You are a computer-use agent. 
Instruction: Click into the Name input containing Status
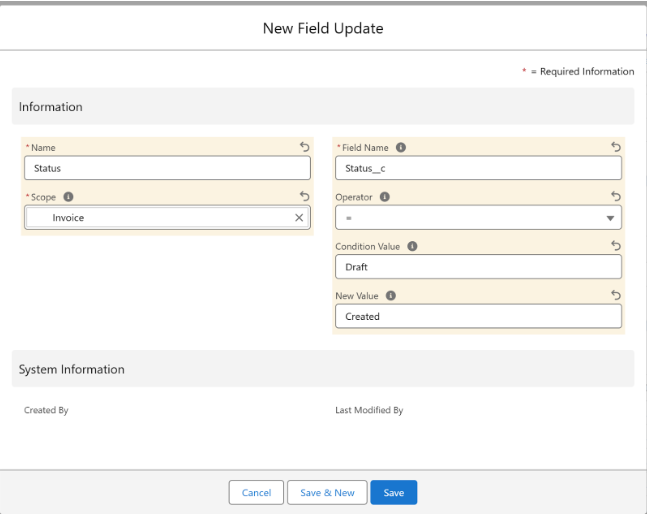(x=165, y=168)
